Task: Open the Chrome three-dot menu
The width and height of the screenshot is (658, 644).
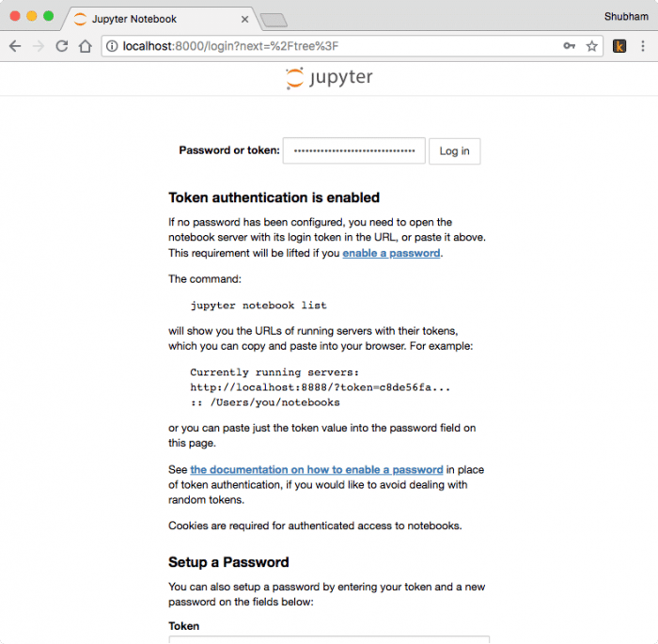Action: [642, 46]
